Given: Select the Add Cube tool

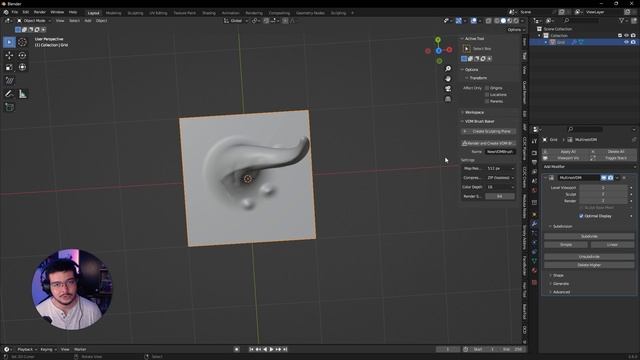Looking at the screenshot, I should (x=9, y=107).
